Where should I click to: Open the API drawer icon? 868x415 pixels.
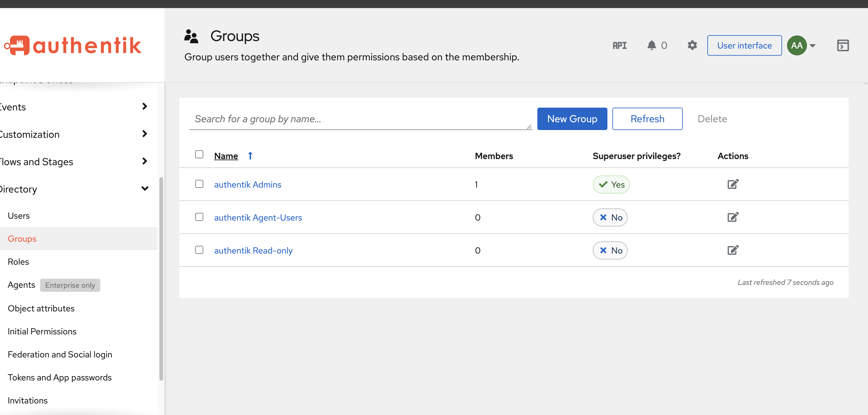pos(619,45)
